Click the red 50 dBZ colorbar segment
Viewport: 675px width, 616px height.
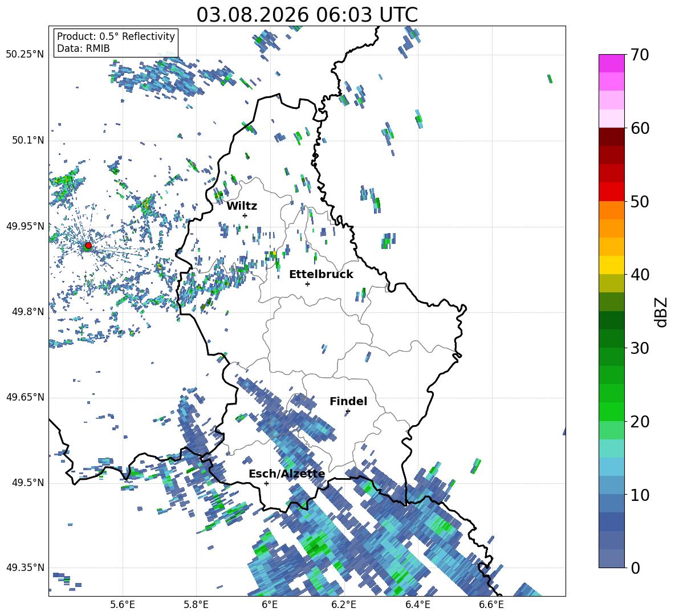click(611, 192)
